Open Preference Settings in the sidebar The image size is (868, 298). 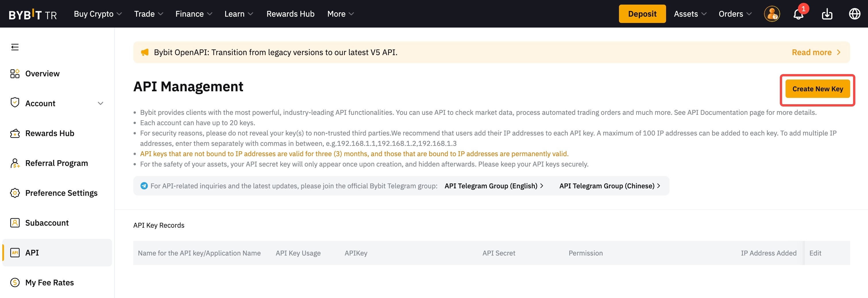pos(61,193)
